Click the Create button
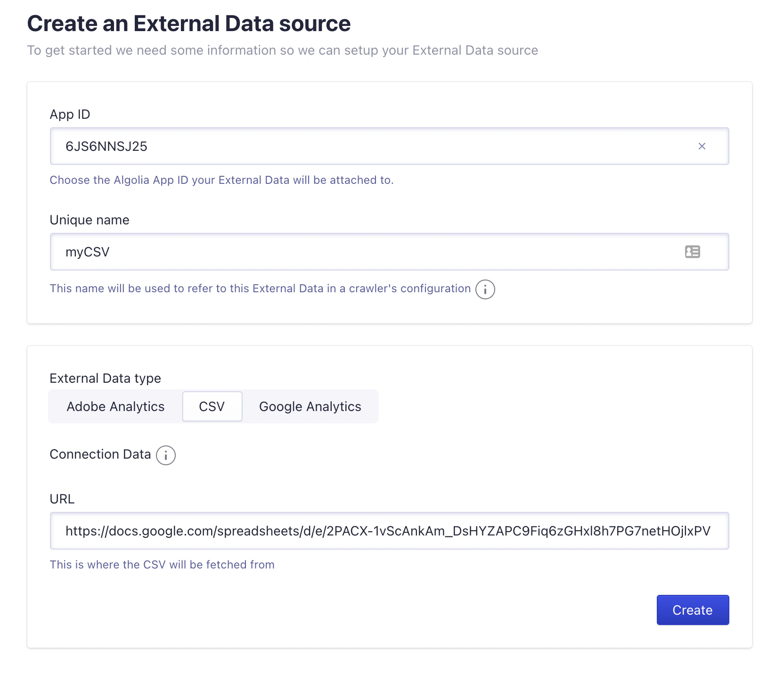 [692, 610]
